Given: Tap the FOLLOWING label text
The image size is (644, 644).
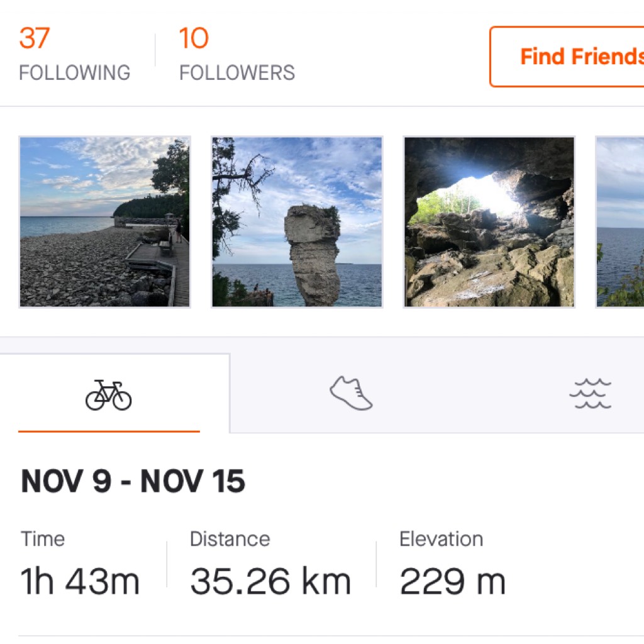Looking at the screenshot, I should pos(74,72).
